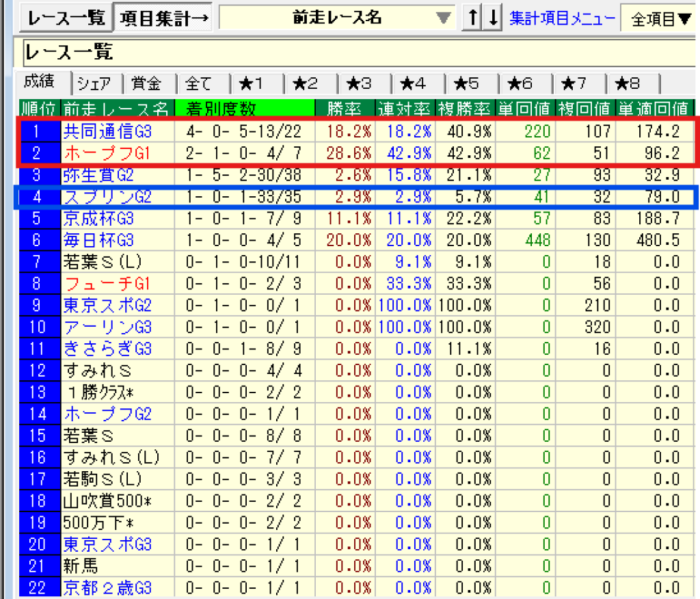Screen dimensions: 700x599
Task: Select the 弥生賞G2 row
Action: click(98, 174)
